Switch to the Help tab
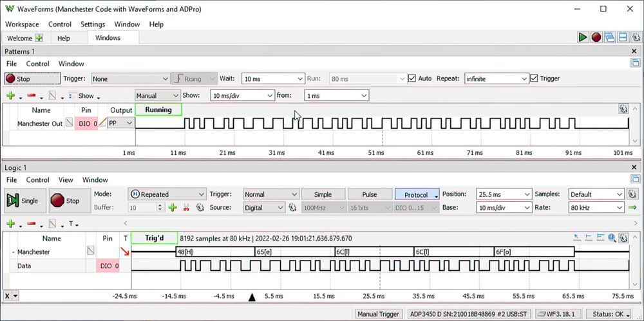 tap(64, 38)
